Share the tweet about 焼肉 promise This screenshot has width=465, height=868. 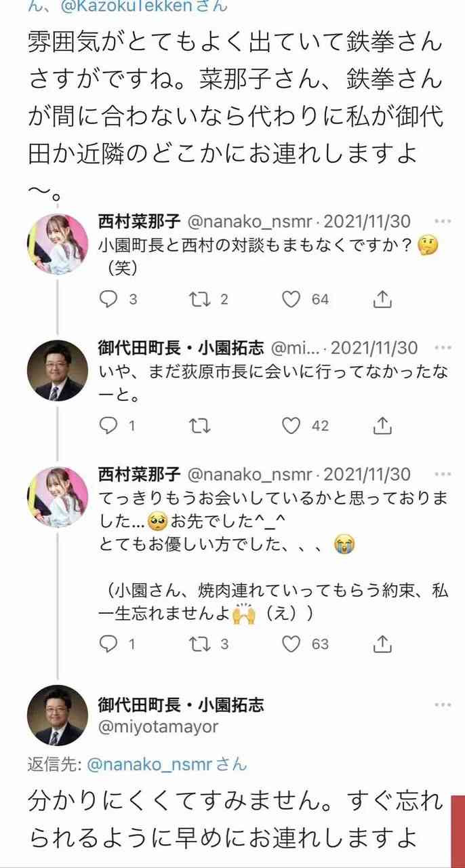383,644
